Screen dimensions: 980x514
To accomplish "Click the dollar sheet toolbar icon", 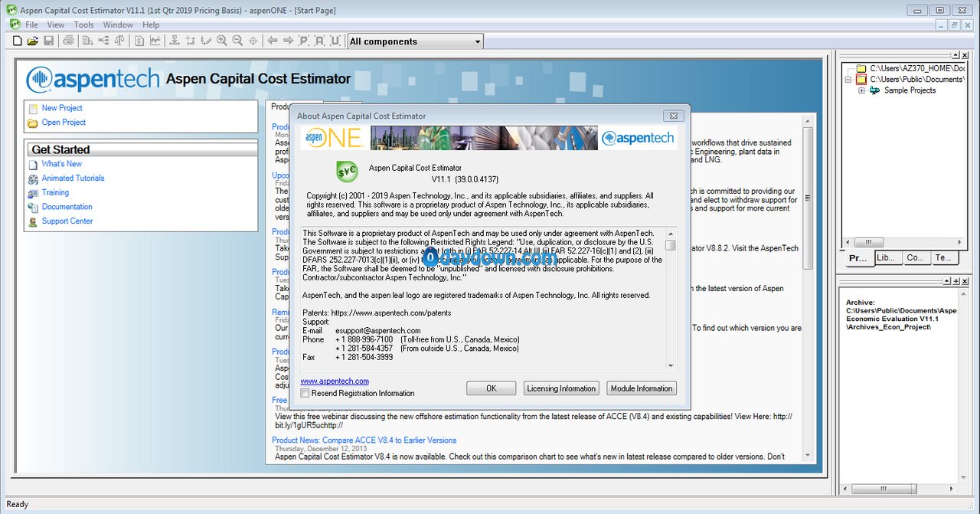I will [139, 41].
